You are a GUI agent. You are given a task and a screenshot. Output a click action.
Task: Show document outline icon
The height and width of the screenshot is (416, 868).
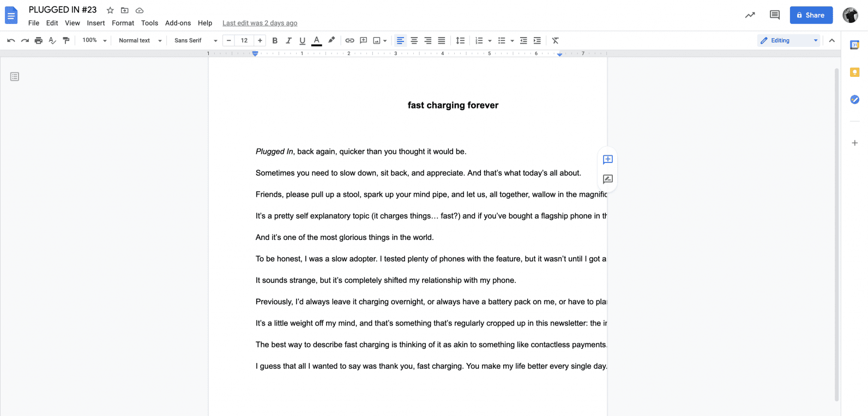(15, 77)
